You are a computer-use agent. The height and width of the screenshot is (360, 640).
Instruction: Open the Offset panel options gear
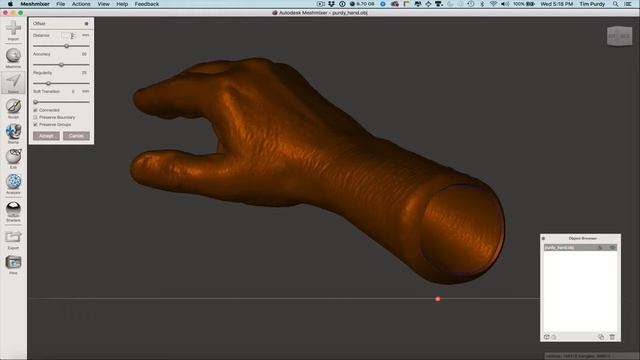86,24
